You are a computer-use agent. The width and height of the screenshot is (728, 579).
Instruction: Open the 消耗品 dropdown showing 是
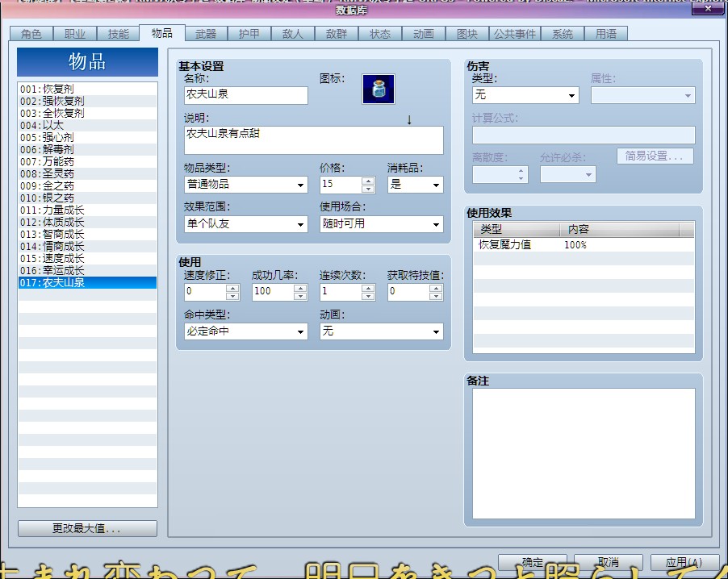click(x=436, y=184)
